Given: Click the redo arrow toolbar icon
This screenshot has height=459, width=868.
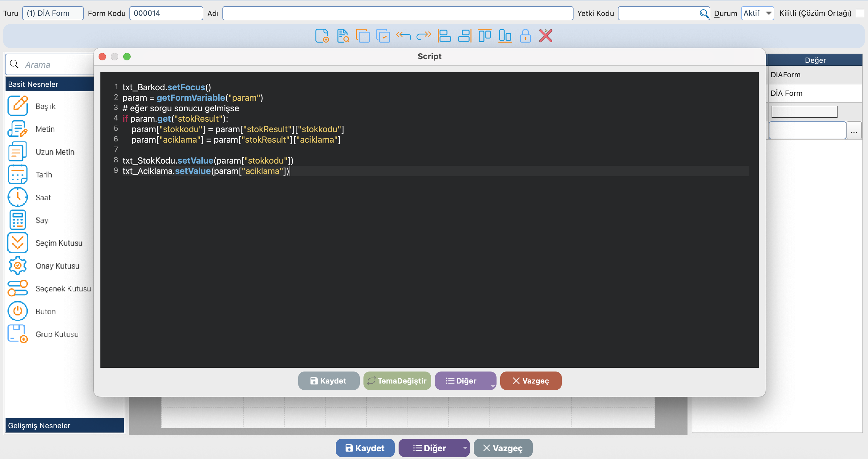Looking at the screenshot, I should (424, 36).
